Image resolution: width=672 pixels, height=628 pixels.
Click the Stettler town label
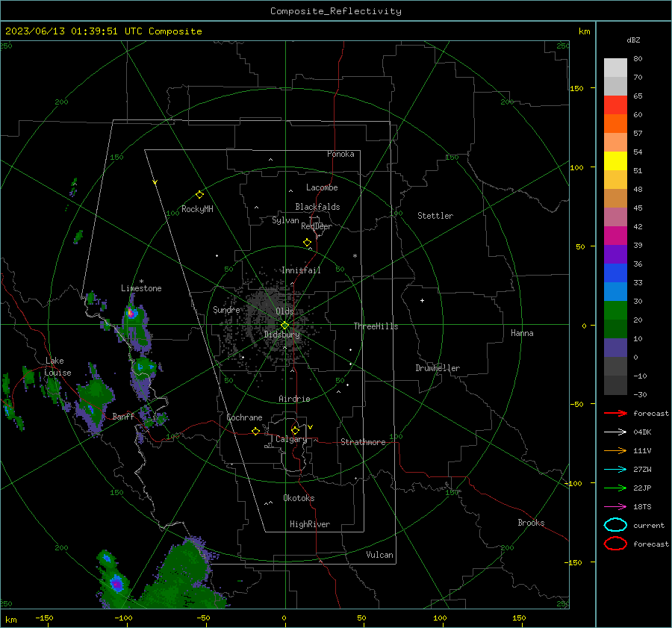click(x=435, y=216)
